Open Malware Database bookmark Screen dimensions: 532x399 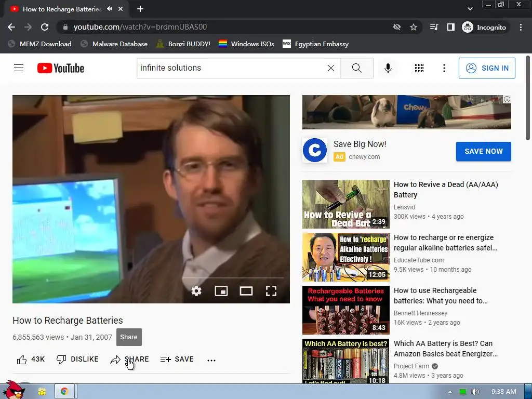pos(114,44)
